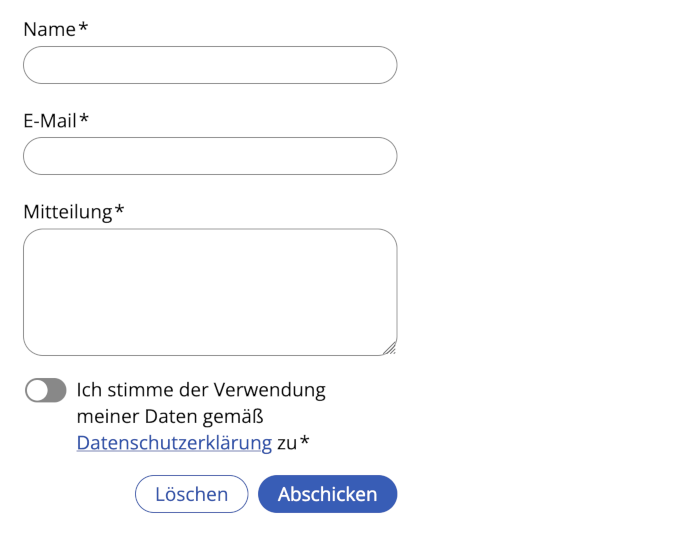Click the E-Mail field label

coord(50,121)
